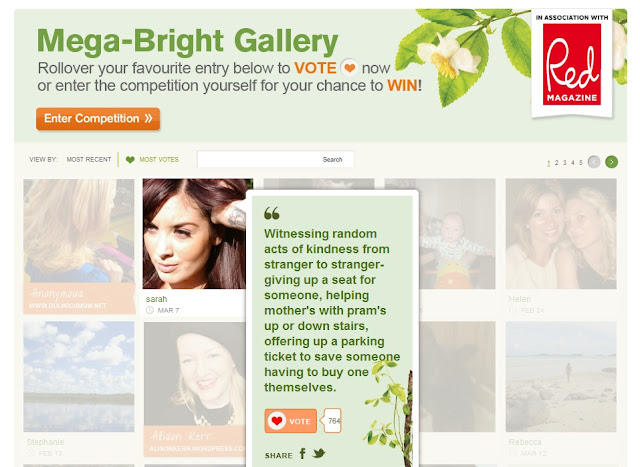Go to page 2 of gallery
Viewport: 640px width, 467px height.
click(556, 162)
